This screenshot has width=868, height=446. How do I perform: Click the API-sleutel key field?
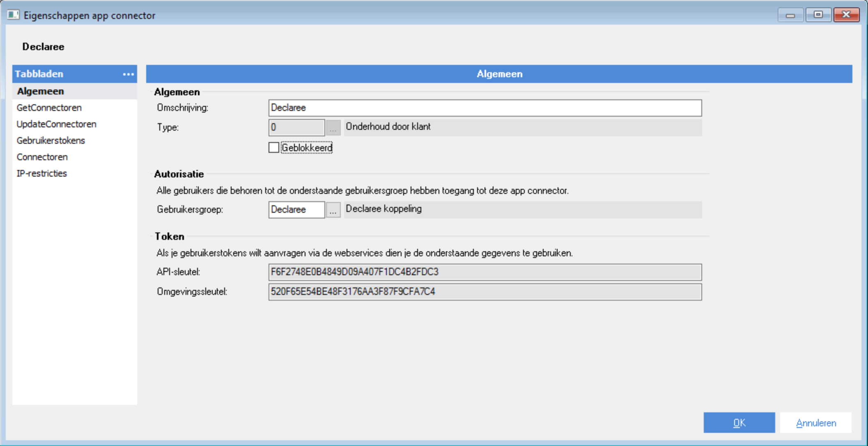[485, 272]
